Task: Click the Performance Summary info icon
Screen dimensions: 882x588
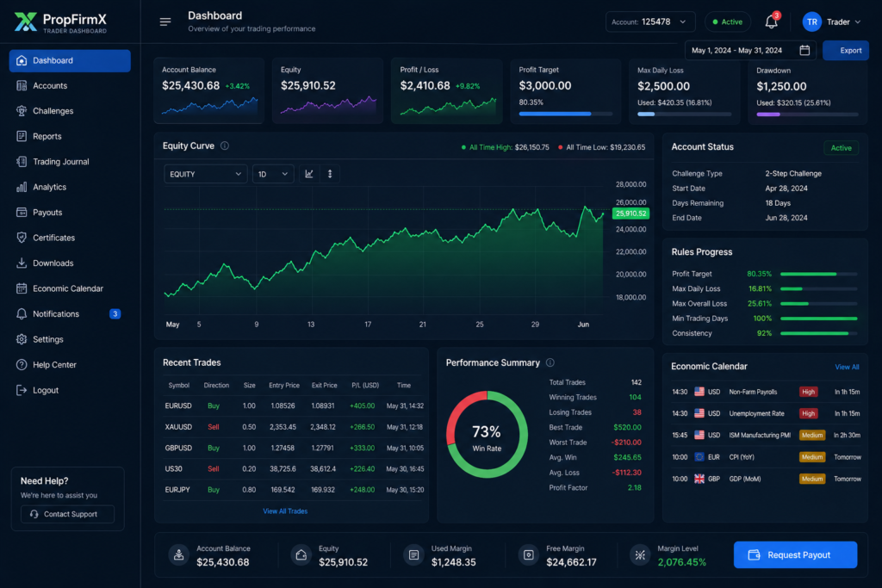Action: pos(550,363)
